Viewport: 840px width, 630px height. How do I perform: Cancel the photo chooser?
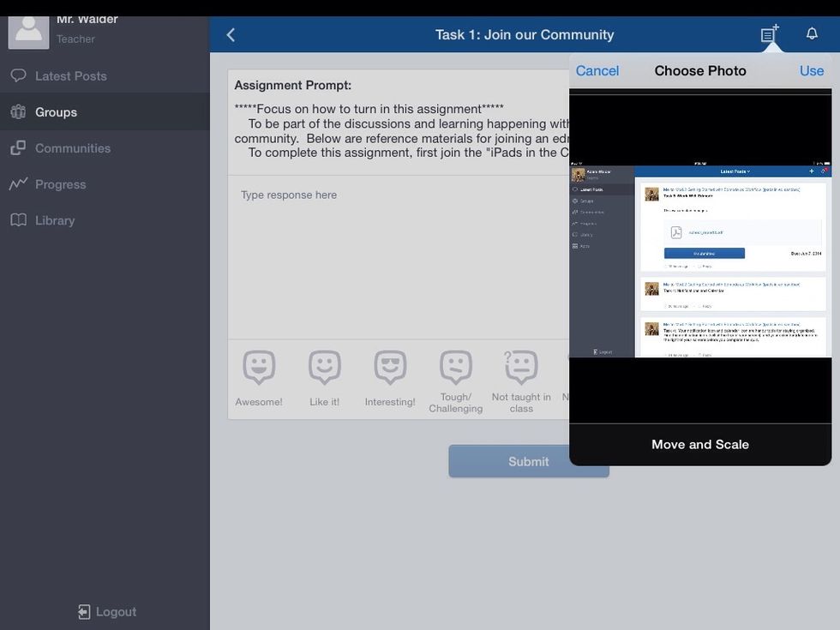(x=597, y=71)
